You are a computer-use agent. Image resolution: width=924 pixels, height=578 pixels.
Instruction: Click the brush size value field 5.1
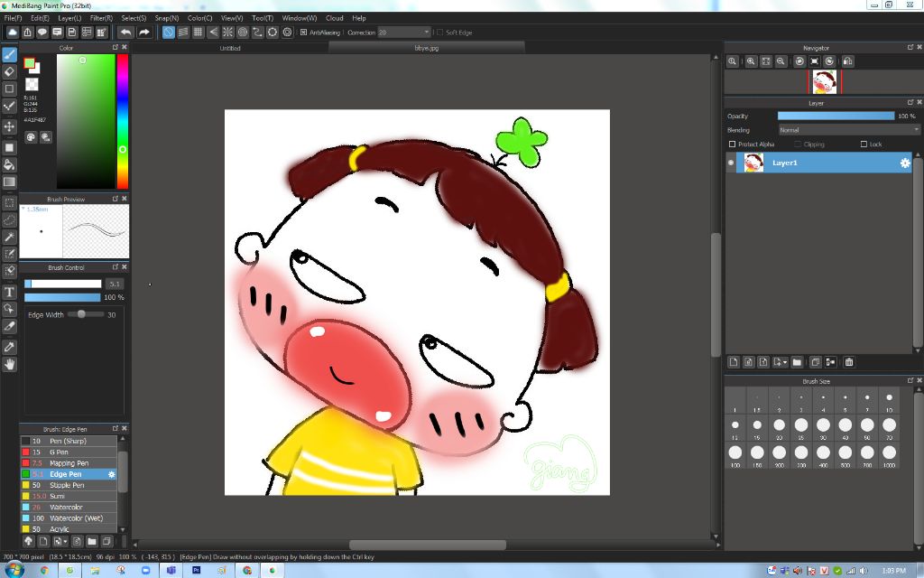115,284
